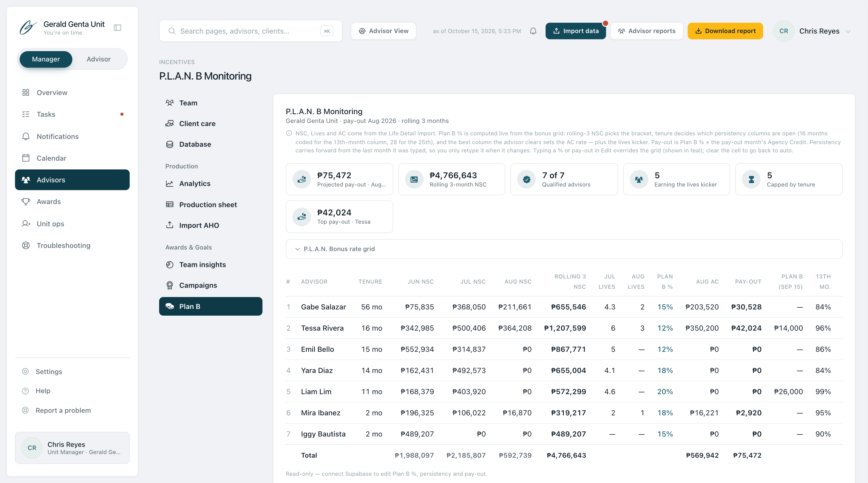Open Chris Reyes Unit Manager profile card
The width and height of the screenshot is (868, 483).
[x=72, y=448]
